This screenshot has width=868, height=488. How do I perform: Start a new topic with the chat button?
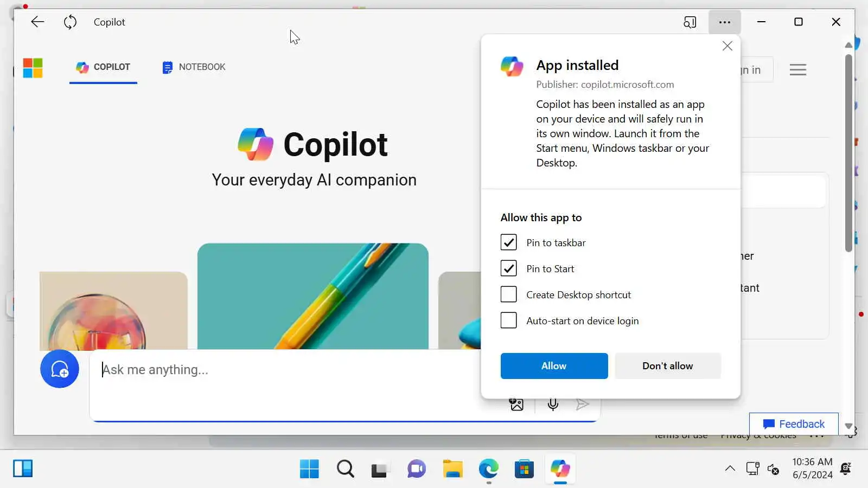coord(60,369)
